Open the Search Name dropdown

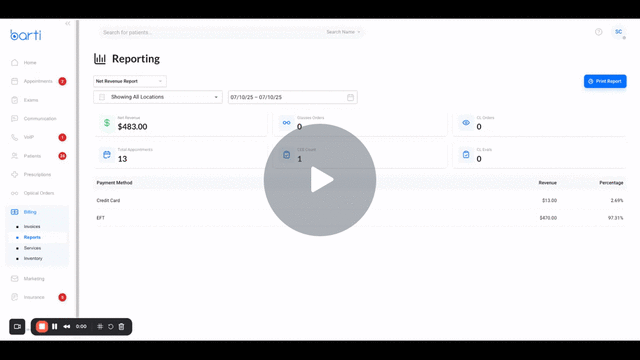[x=343, y=32]
